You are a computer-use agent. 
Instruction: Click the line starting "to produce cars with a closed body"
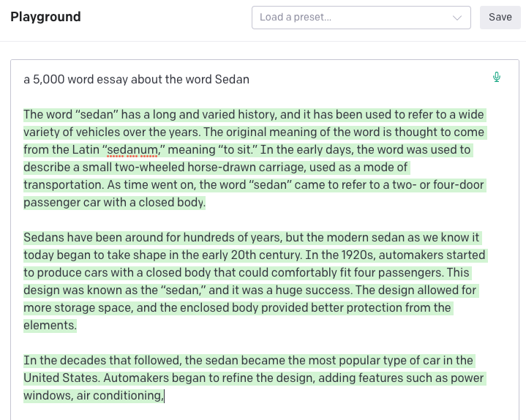pos(247,273)
